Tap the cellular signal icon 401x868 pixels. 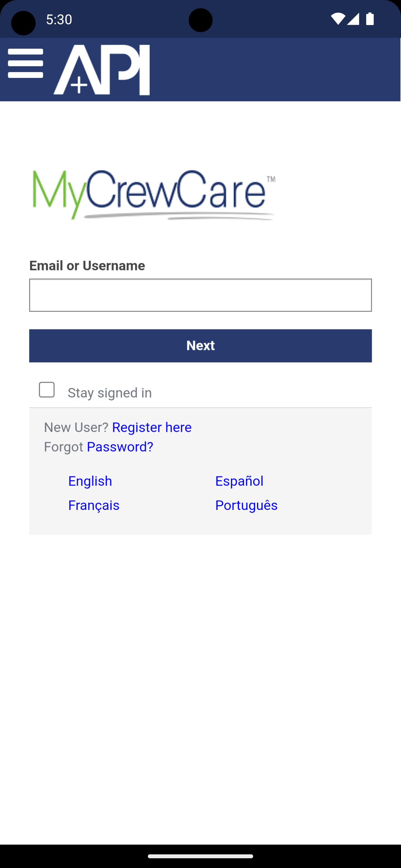click(353, 19)
